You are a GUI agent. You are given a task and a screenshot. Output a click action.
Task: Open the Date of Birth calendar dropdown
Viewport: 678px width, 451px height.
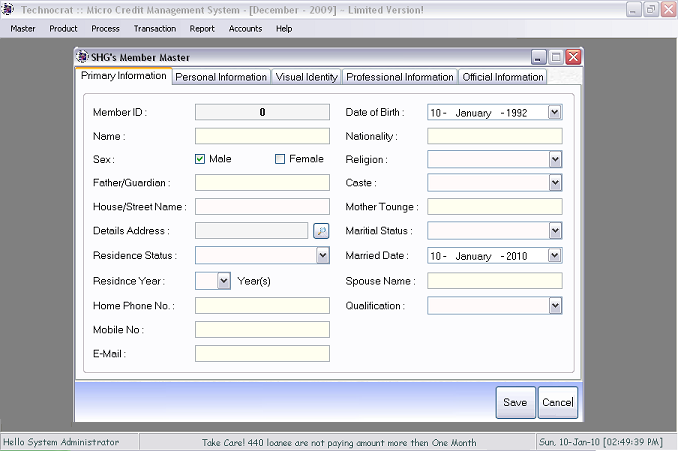[554, 112]
